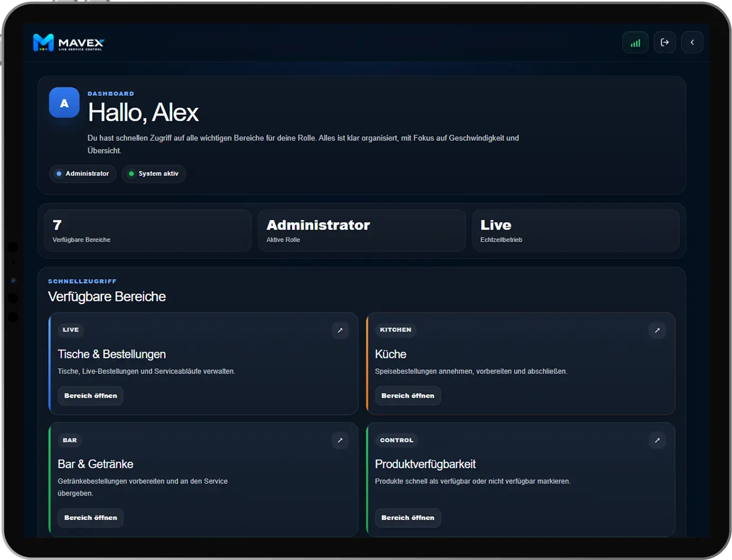Click the MAVEX logo in the header
The image size is (732, 560).
tap(68, 42)
